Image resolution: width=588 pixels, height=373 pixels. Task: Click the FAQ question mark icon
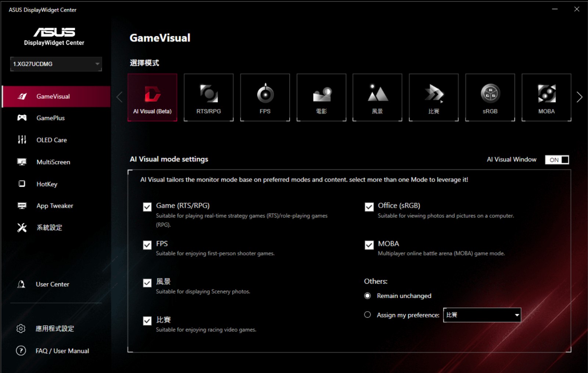21,351
